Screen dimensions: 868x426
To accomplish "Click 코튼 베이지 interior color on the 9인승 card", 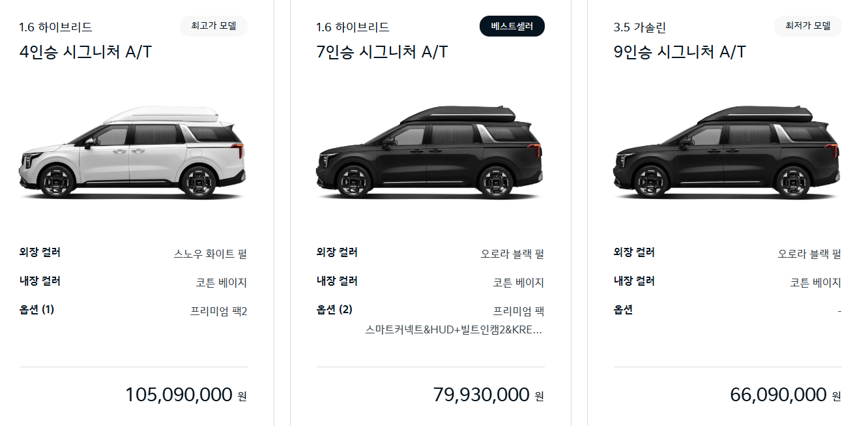I will point(815,282).
